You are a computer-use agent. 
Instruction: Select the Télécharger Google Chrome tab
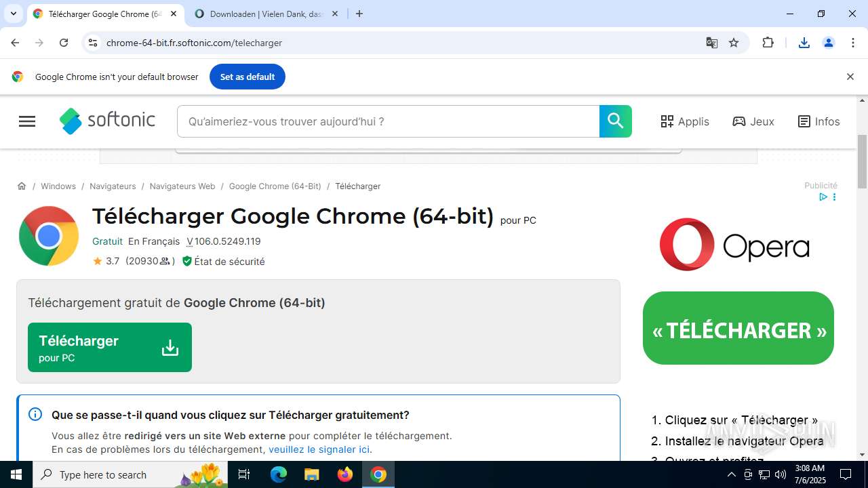[105, 14]
